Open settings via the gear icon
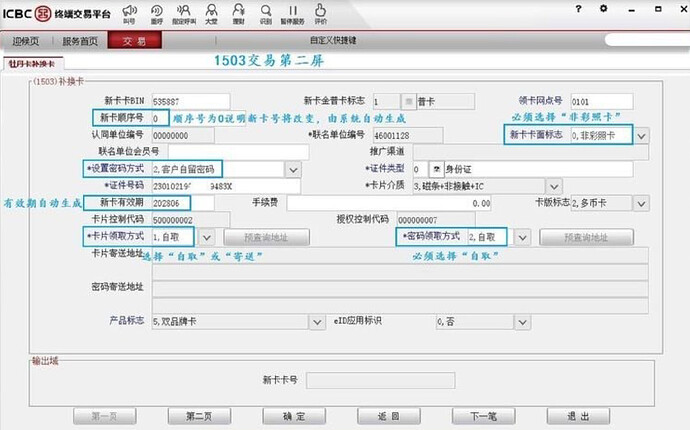Viewport: 690px width, 430px height. tap(604, 8)
